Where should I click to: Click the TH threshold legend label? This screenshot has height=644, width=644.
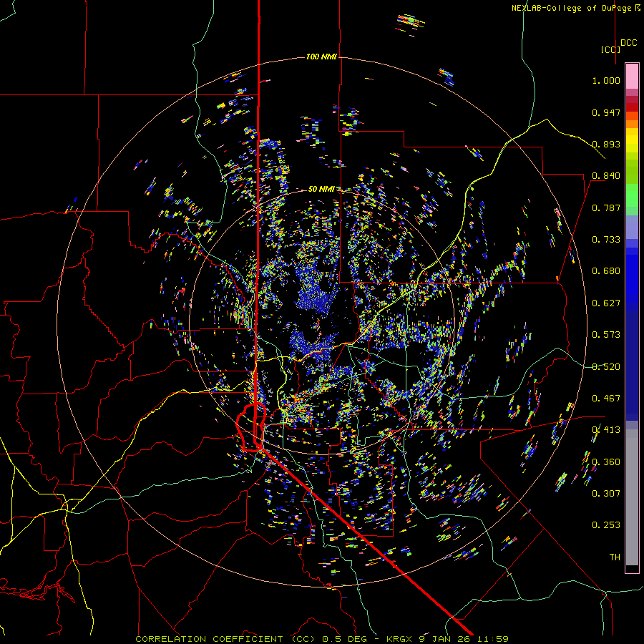point(615,557)
